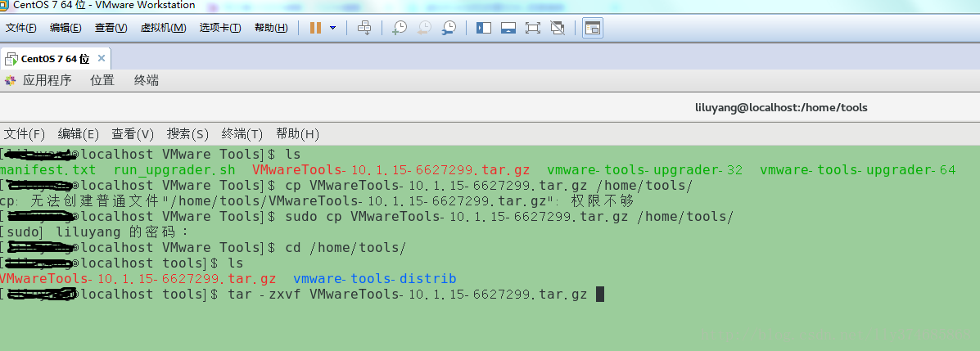Image resolution: width=980 pixels, height=351 pixels.
Task: Open terminal 查看(V) menu
Action: (x=133, y=133)
